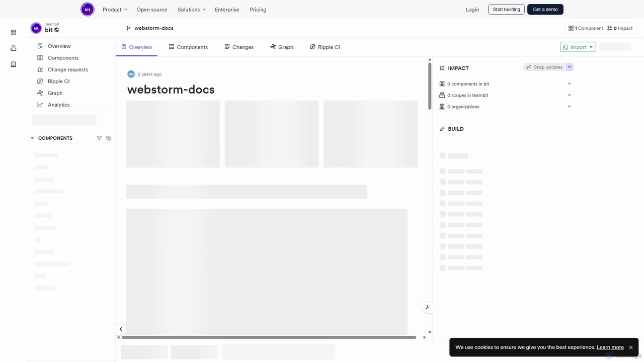This screenshot has height=362, width=644.
Task: Click the Get a demo button
Action: coord(545,10)
